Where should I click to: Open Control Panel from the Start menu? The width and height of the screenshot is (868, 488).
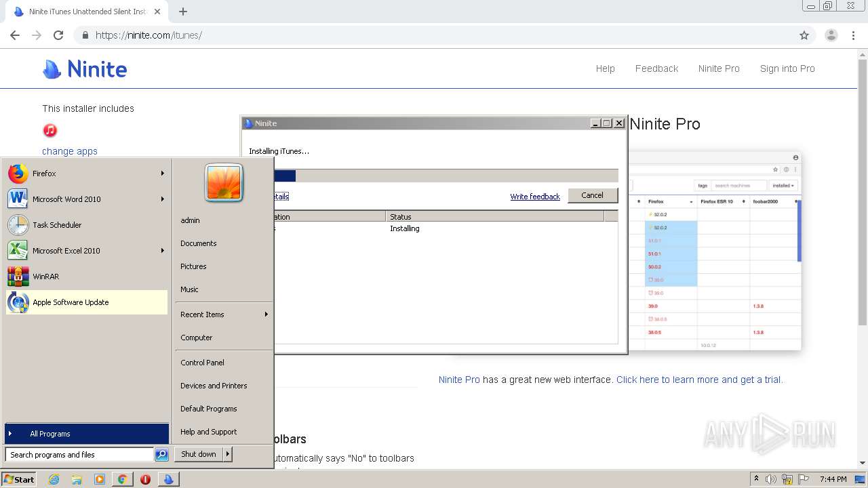pyautogui.click(x=202, y=363)
